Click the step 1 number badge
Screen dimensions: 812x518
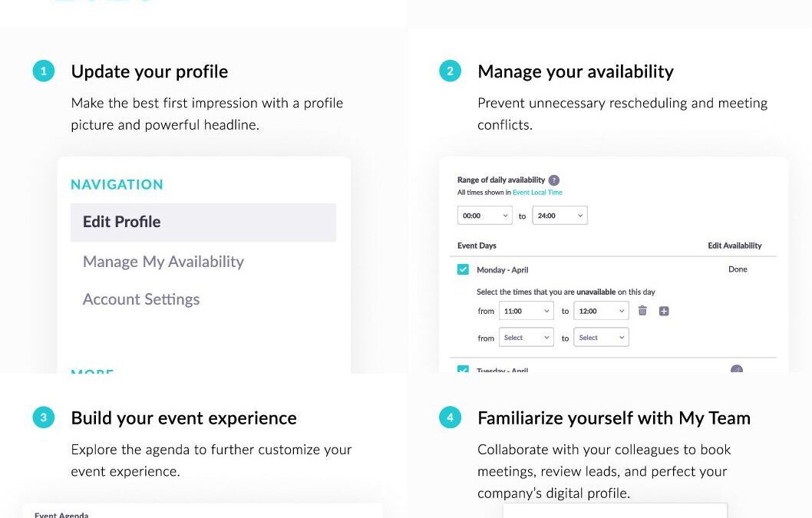44,71
